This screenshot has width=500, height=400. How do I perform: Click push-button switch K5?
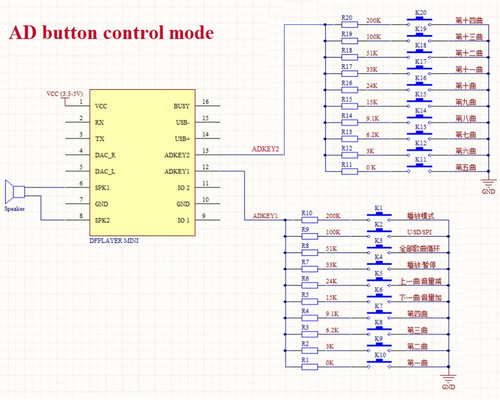click(x=379, y=282)
